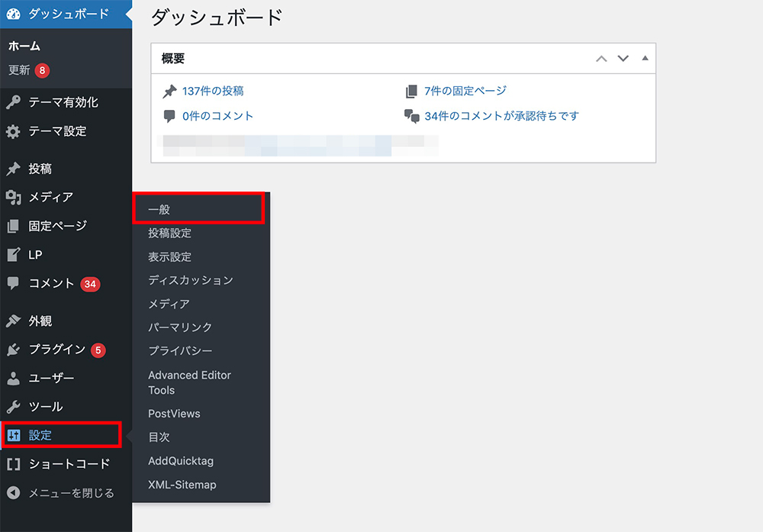Open PostViews settings
Viewport: 763px width, 532px height.
point(174,414)
